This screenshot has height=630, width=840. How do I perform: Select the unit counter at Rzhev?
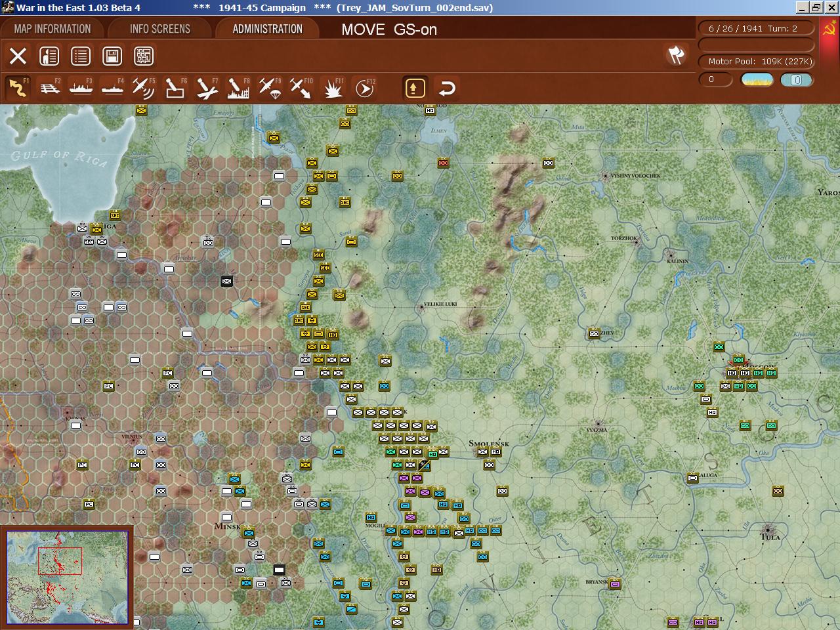[594, 333]
